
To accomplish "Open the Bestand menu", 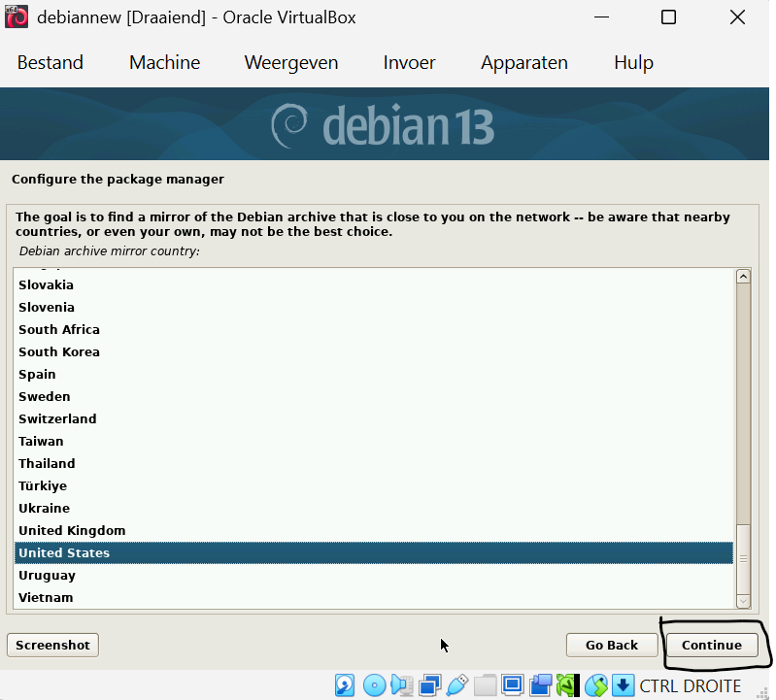I will pyautogui.click(x=50, y=63).
